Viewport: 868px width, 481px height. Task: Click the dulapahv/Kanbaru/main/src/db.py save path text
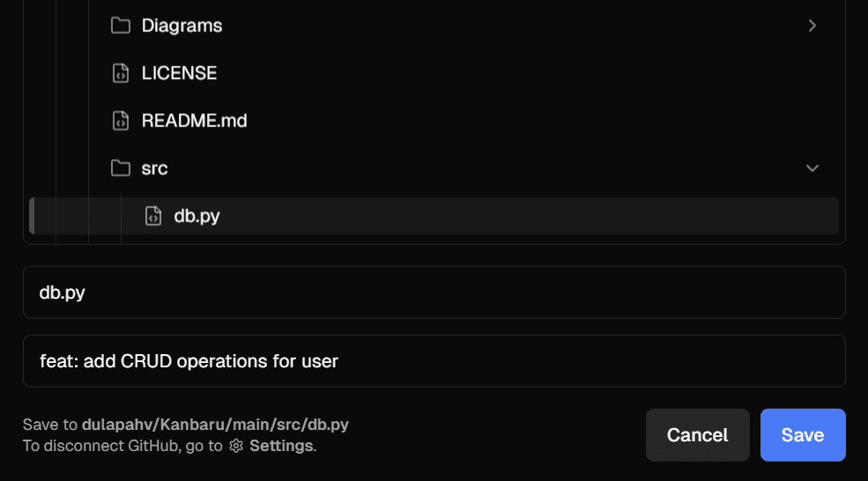[215, 425]
